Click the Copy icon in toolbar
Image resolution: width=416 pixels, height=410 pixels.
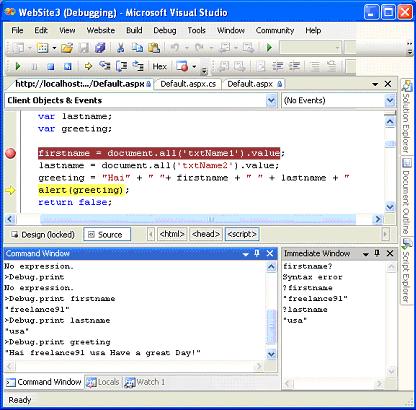[x=137, y=48]
